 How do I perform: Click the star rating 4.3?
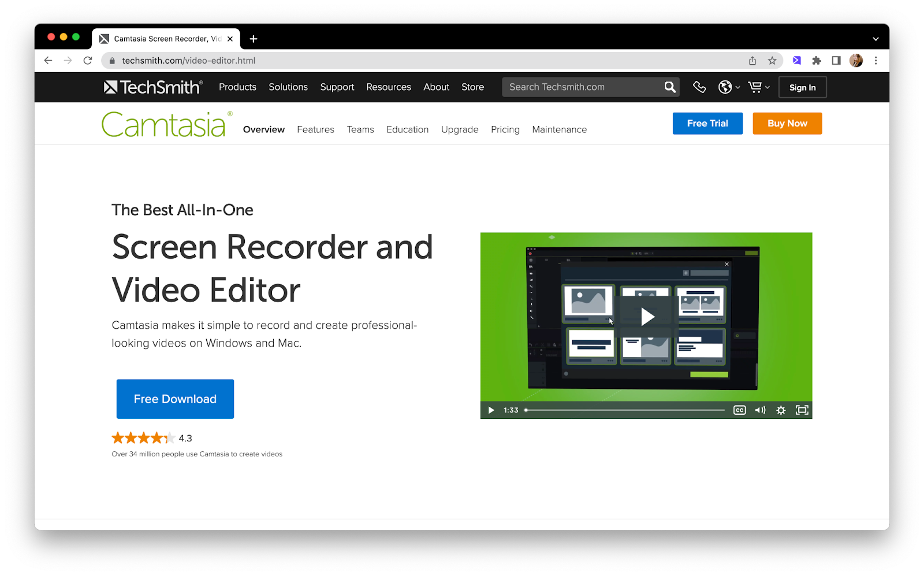pos(152,438)
